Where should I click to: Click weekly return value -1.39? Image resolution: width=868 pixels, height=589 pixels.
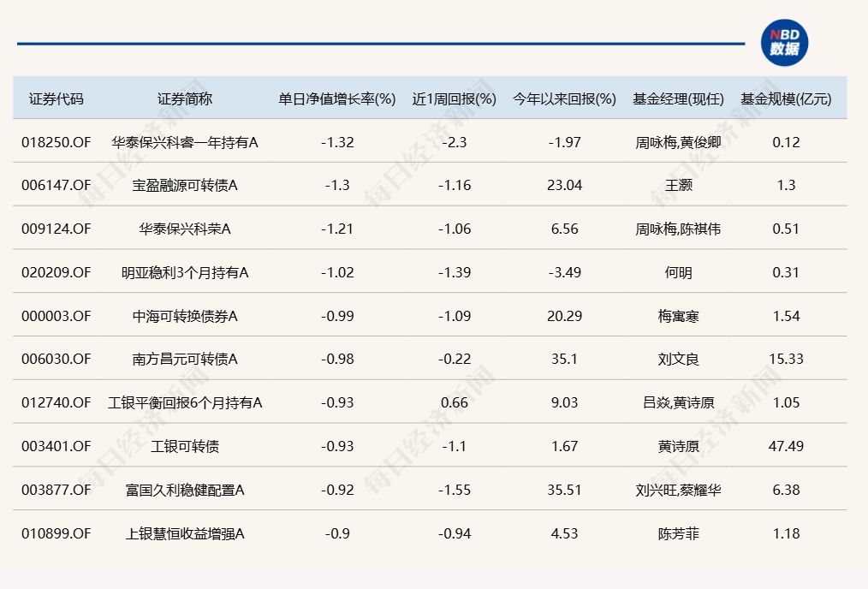point(455,272)
